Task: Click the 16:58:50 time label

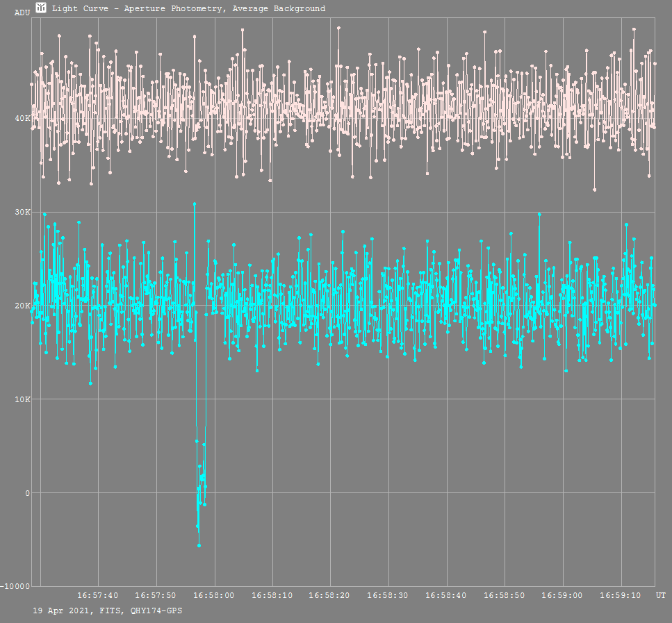Action: pos(505,595)
